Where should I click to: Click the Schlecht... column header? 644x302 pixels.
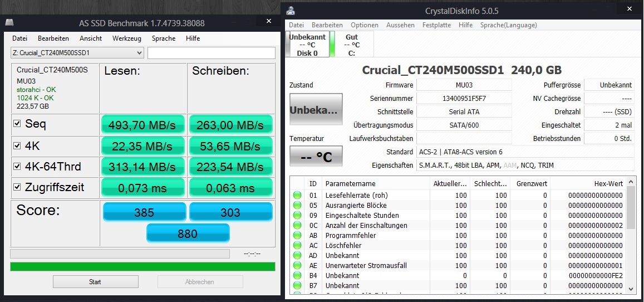490,184
